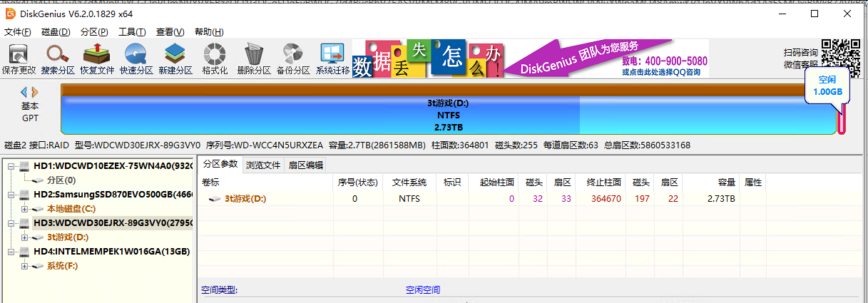Click the 空闲空间 space type value
The width and height of the screenshot is (868, 303).
[423, 290]
